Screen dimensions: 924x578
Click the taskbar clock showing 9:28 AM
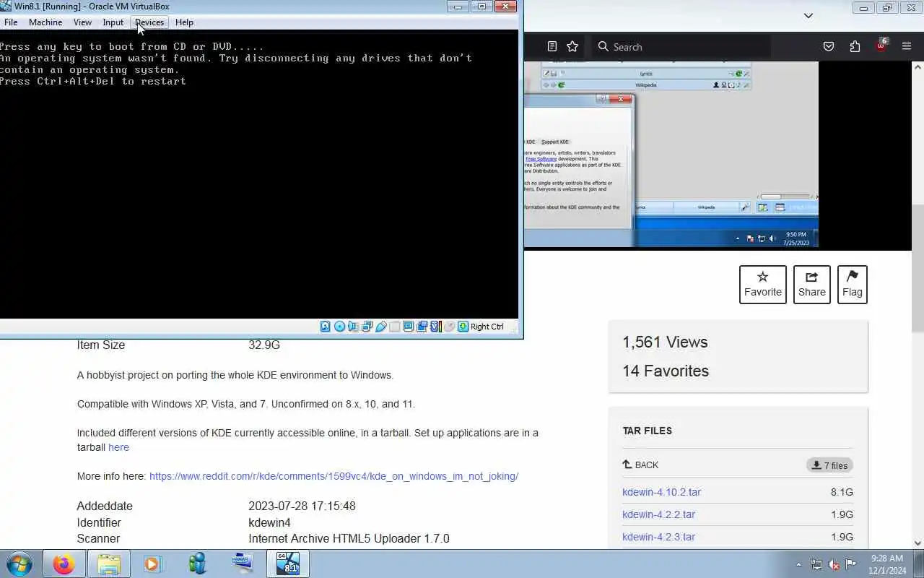887,564
